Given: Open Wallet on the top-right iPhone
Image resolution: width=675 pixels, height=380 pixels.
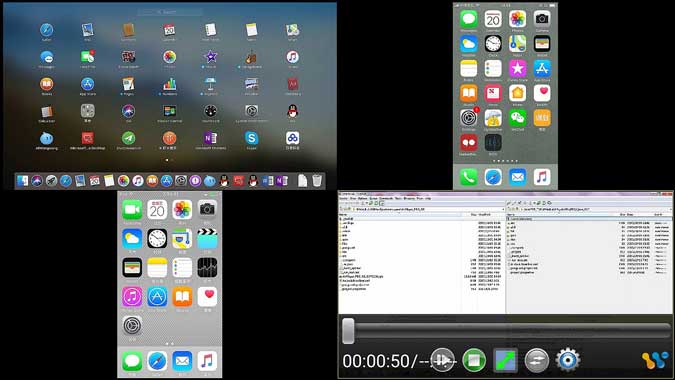Looking at the screenshot, I should [542, 44].
